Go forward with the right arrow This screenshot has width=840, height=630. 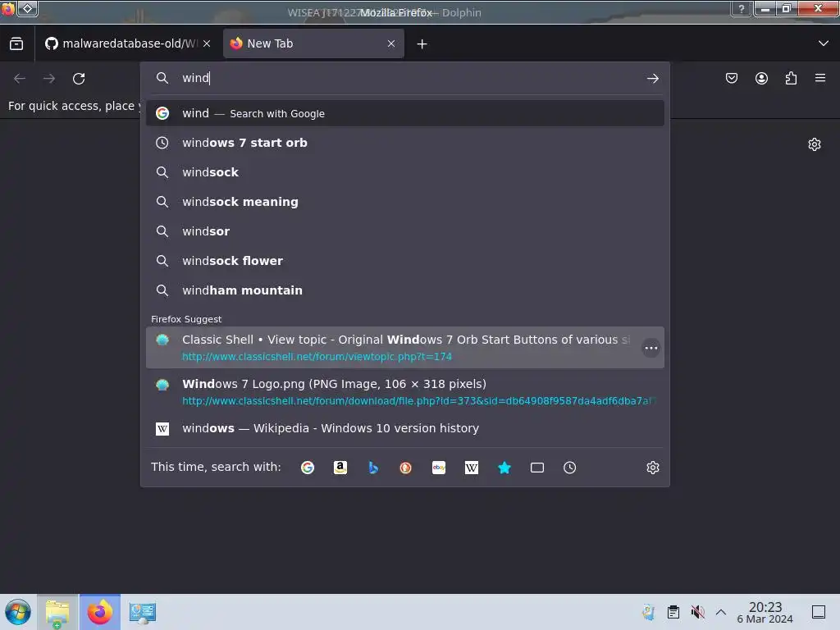click(x=49, y=79)
